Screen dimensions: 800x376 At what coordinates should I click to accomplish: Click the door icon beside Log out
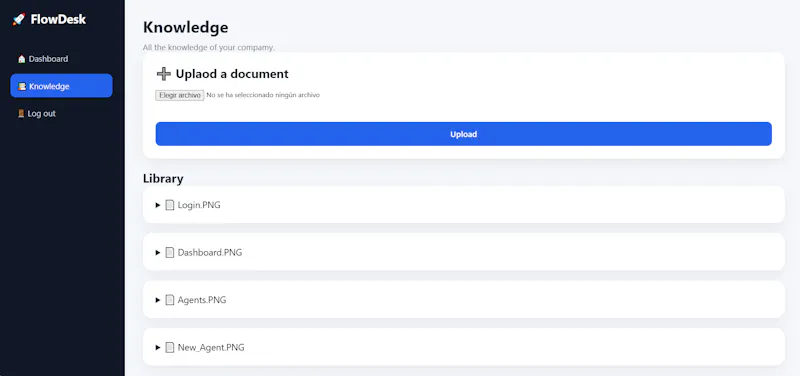pos(21,114)
